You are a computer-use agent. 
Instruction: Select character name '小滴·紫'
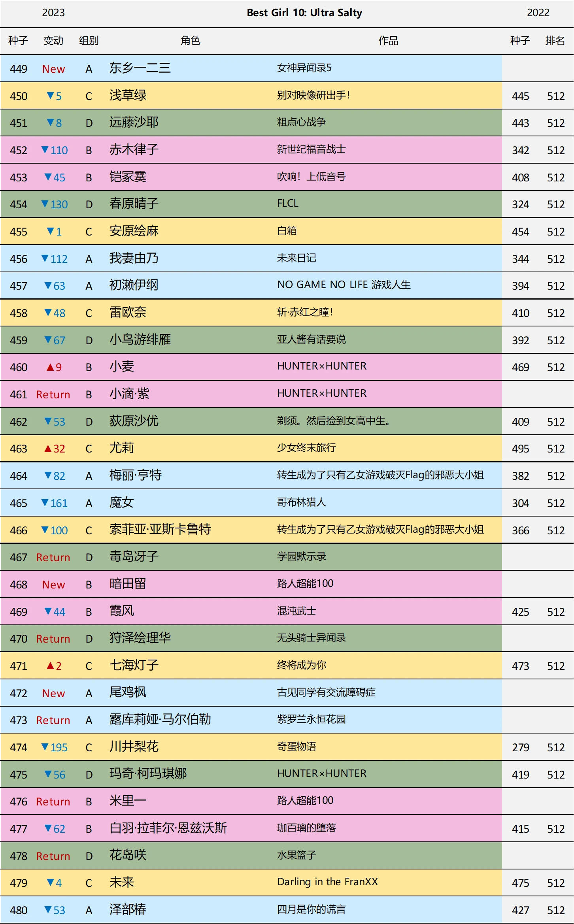click(x=129, y=394)
